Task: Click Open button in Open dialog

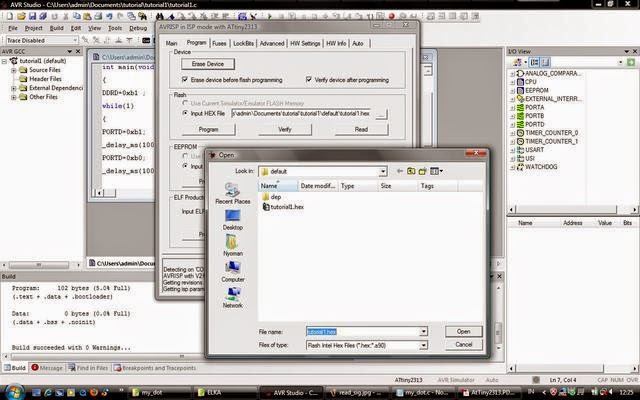Action: (463, 331)
